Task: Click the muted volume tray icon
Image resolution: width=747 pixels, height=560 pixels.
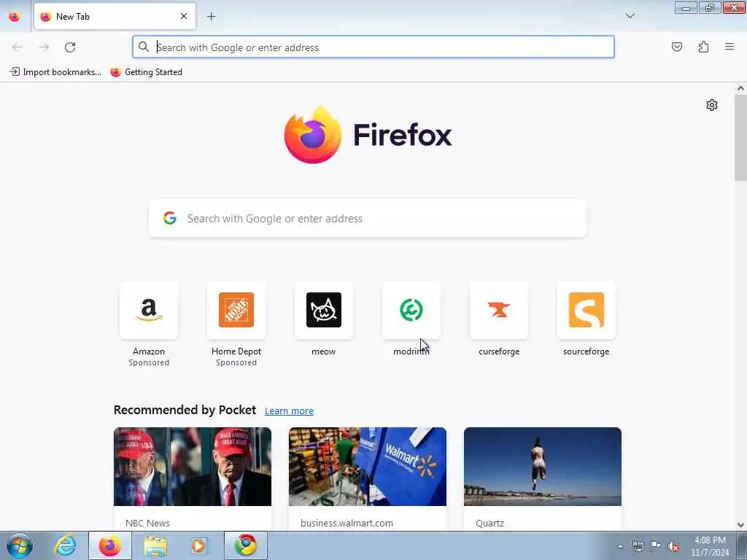Action: [673, 546]
